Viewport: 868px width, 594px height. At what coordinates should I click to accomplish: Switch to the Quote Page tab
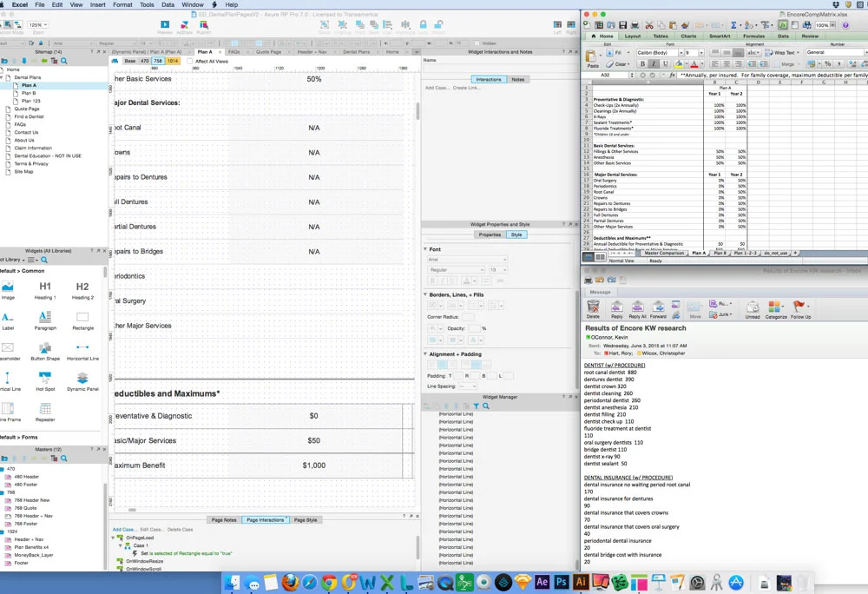click(268, 51)
